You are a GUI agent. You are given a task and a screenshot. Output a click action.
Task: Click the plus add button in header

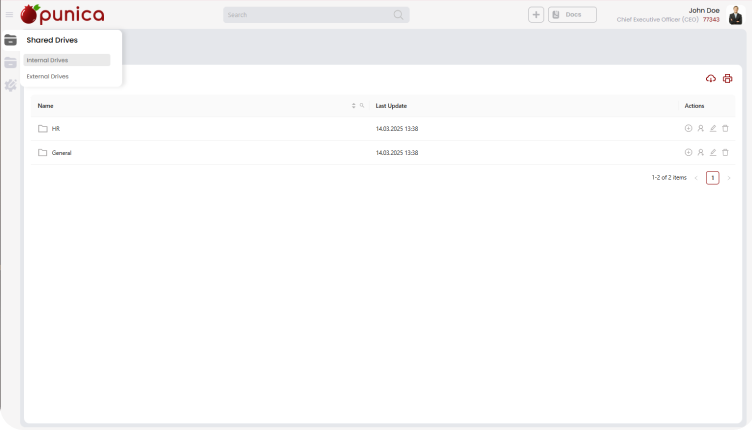536,15
